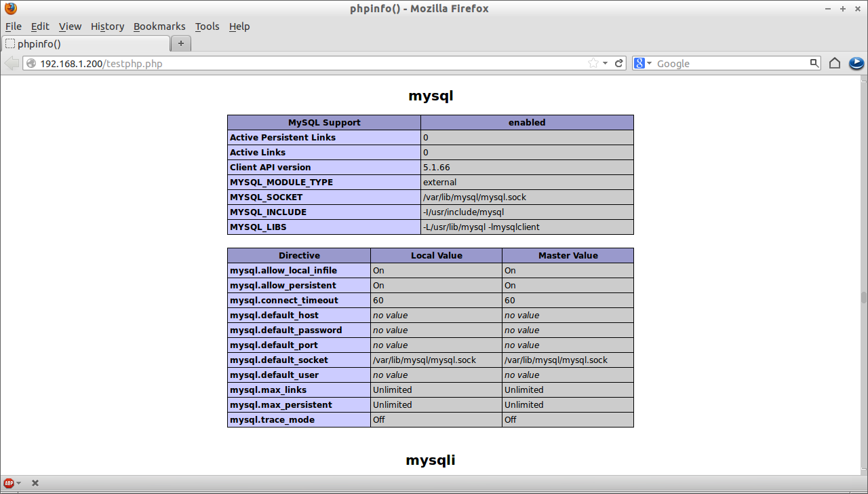Open the View menu
The width and height of the screenshot is (868, 494).
(70, 26)
